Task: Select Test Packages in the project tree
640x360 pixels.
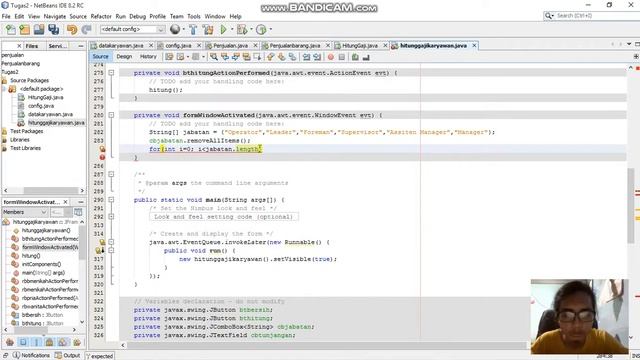Action: click(x=27, y=131)
